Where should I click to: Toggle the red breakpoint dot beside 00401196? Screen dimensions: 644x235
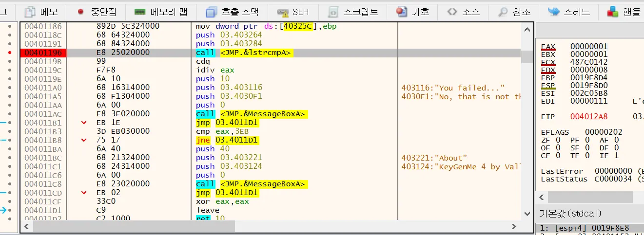(10, 53)
